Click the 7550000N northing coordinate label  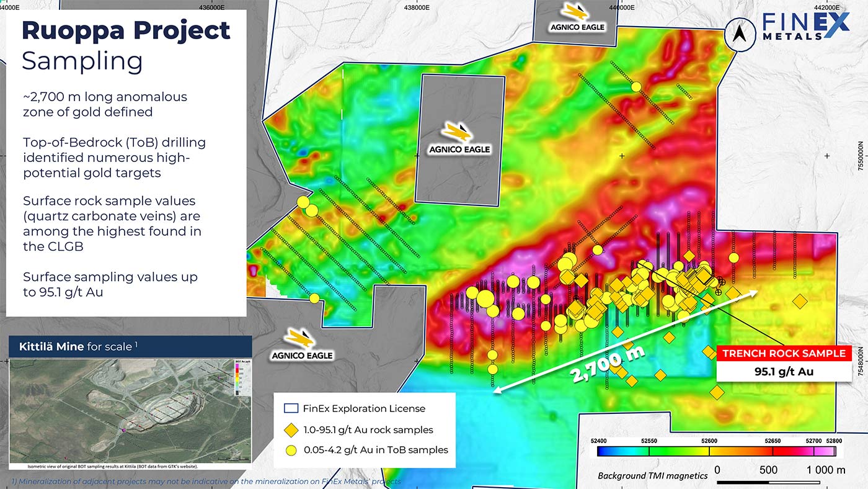coord(860,155)
